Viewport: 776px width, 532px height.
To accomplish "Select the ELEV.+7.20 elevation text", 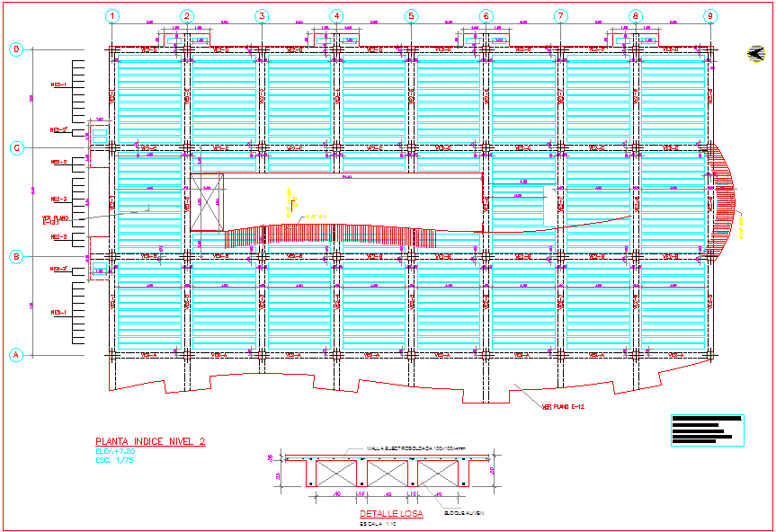I will [114, 451].
